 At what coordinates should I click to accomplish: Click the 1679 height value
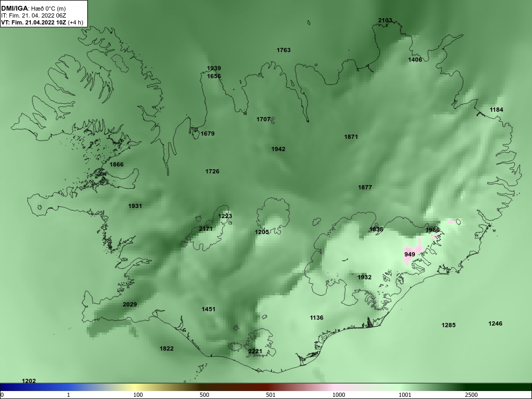pyautogui.click(x=207, y=134)
